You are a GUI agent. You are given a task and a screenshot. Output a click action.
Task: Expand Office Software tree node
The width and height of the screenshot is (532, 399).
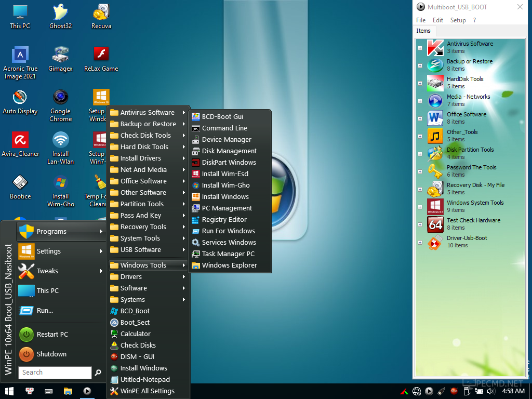pyautogui.click(x=420, y=118)
